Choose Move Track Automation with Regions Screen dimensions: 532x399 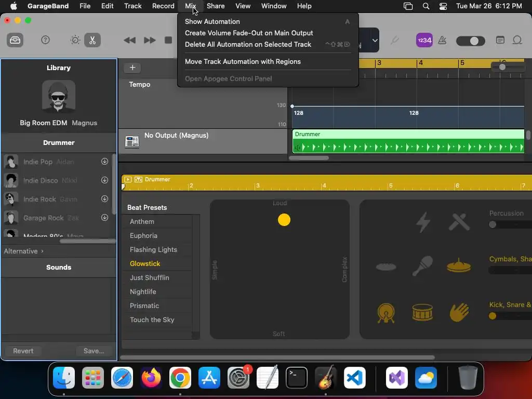click(268, 61)
